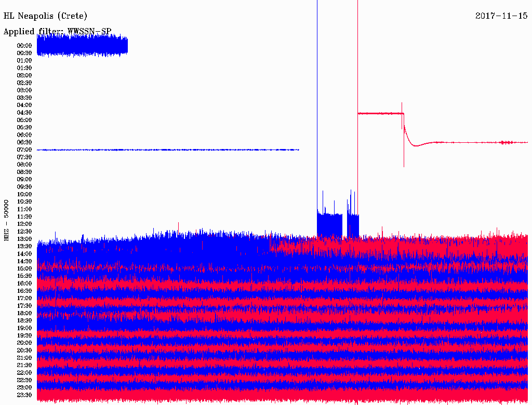This screenshot has width=532, height=405.
Task: Select the 07:00 time label
Action: point(24,150)
